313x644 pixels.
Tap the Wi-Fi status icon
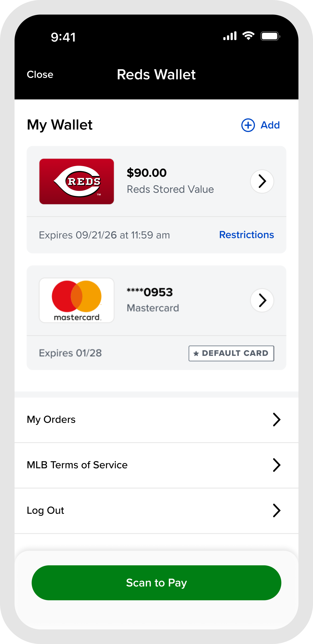click(248, 36)
